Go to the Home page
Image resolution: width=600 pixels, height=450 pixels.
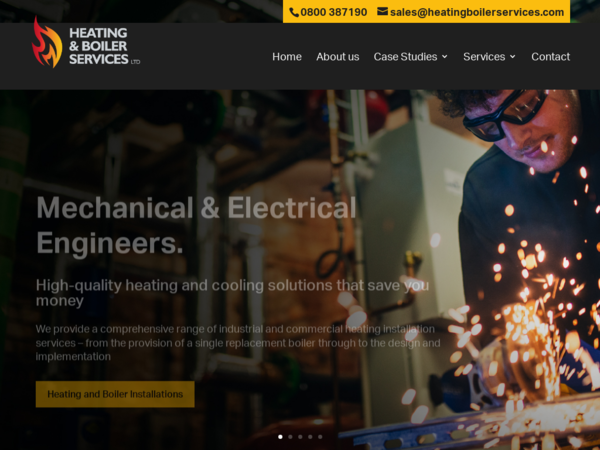(x=287, y=57)
